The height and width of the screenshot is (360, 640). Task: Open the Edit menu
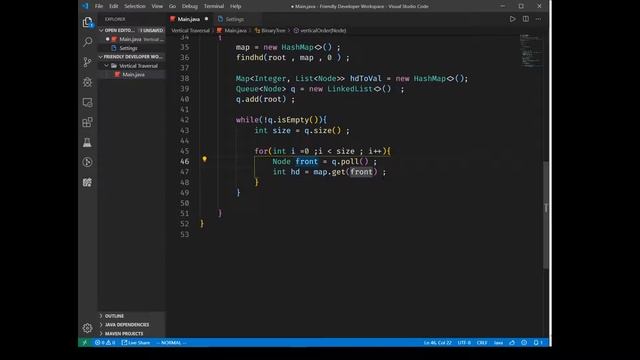(113, 6)
